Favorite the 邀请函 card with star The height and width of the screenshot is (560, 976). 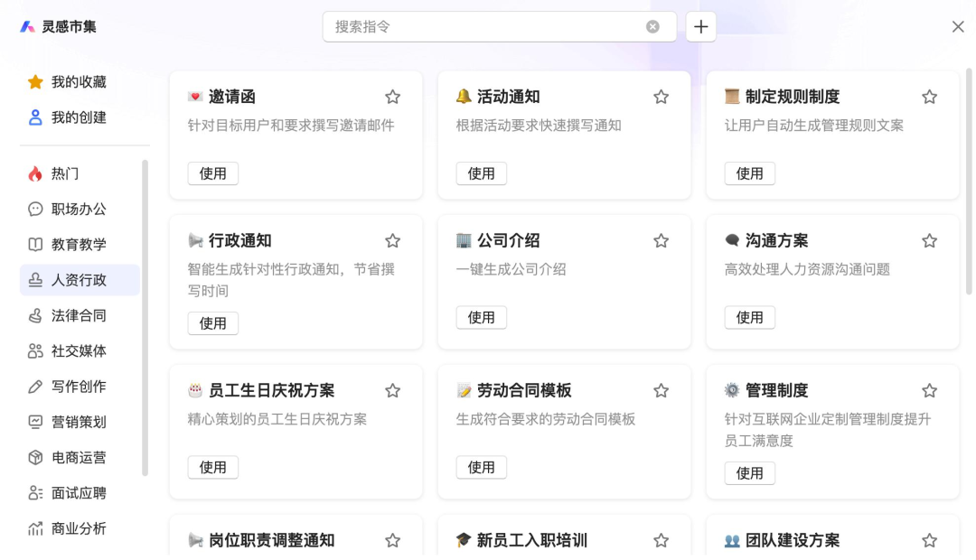[392, 97]
